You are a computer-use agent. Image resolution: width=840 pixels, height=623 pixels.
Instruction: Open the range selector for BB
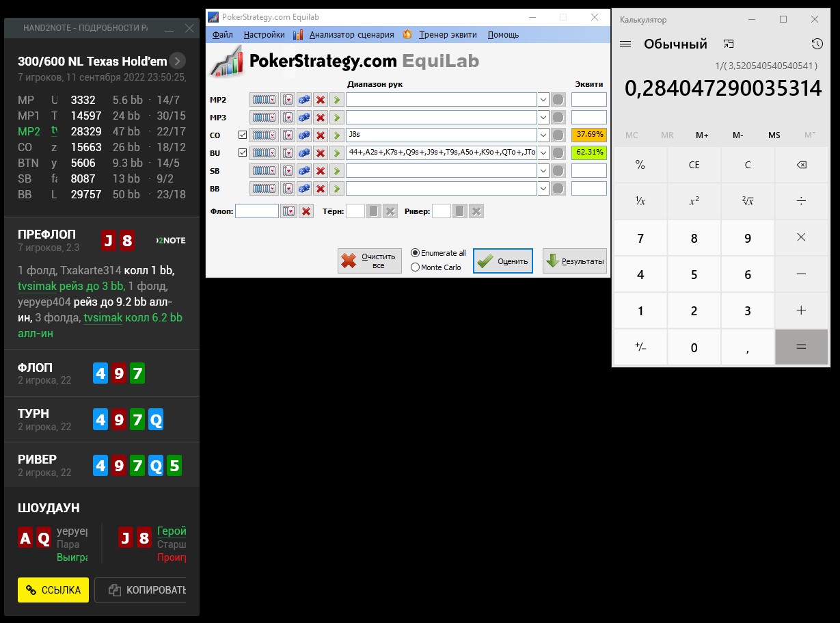pos(264,188)
